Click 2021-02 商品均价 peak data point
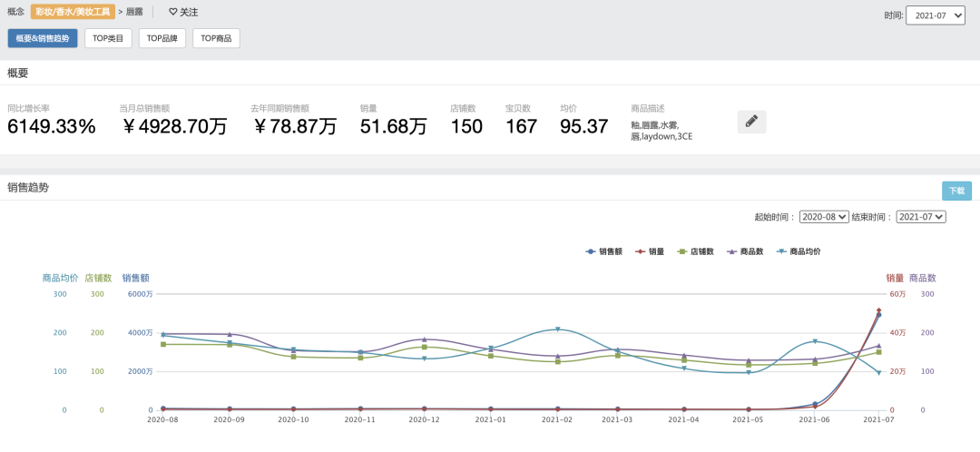The height and width of the screenshot is (452, 980). [557, 329]
